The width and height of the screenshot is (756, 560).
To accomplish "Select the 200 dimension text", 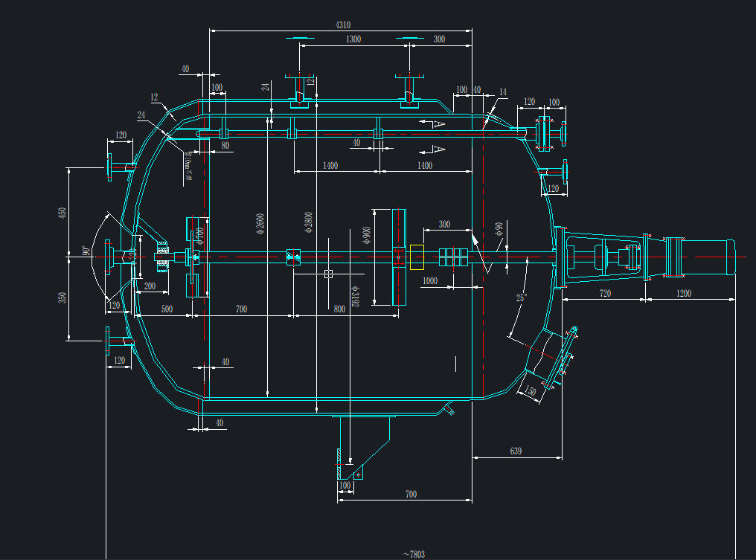I will point(150,286).
